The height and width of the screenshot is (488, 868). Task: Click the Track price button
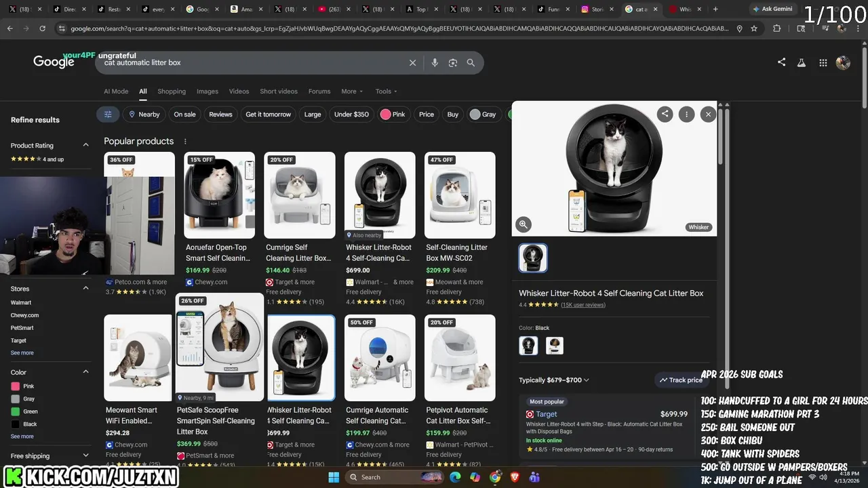click(681, 380)
